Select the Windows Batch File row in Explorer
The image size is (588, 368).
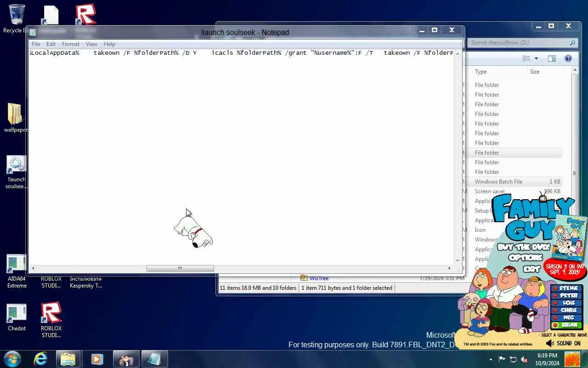pos(514,182)
